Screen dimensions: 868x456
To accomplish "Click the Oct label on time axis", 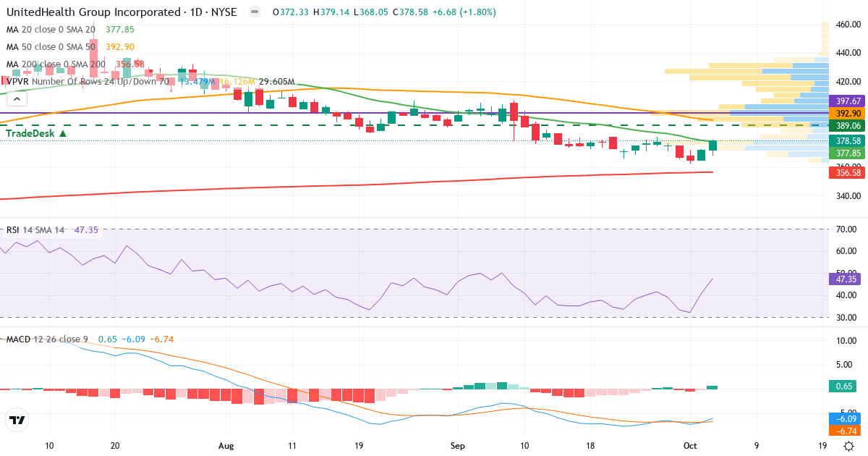I will (689, 446).
